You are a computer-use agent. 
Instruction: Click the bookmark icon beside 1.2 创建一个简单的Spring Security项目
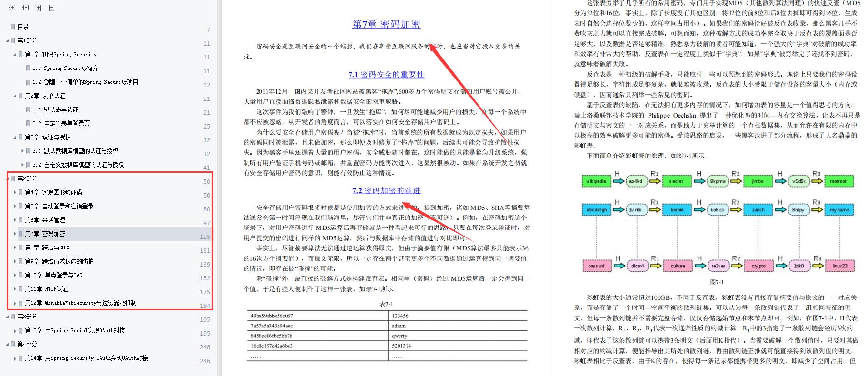point(28,82)
